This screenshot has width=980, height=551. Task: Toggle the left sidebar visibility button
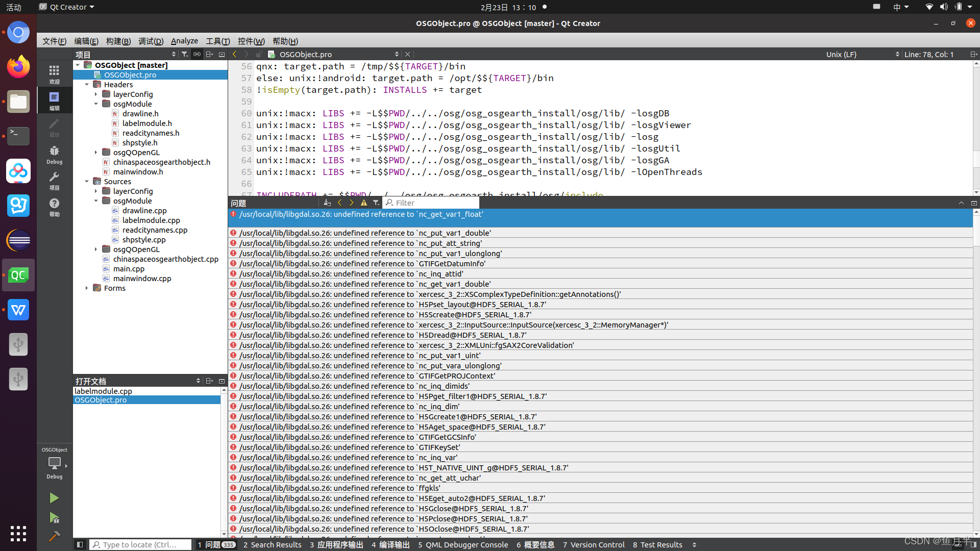click(x=80, y=545)
